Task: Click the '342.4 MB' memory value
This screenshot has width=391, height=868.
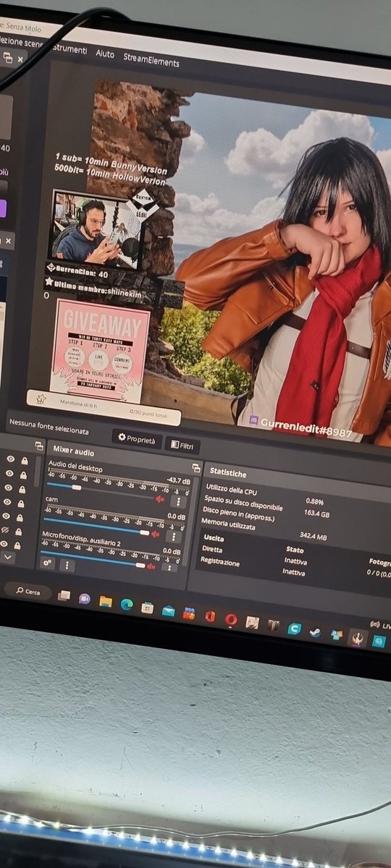Action: 314,537
